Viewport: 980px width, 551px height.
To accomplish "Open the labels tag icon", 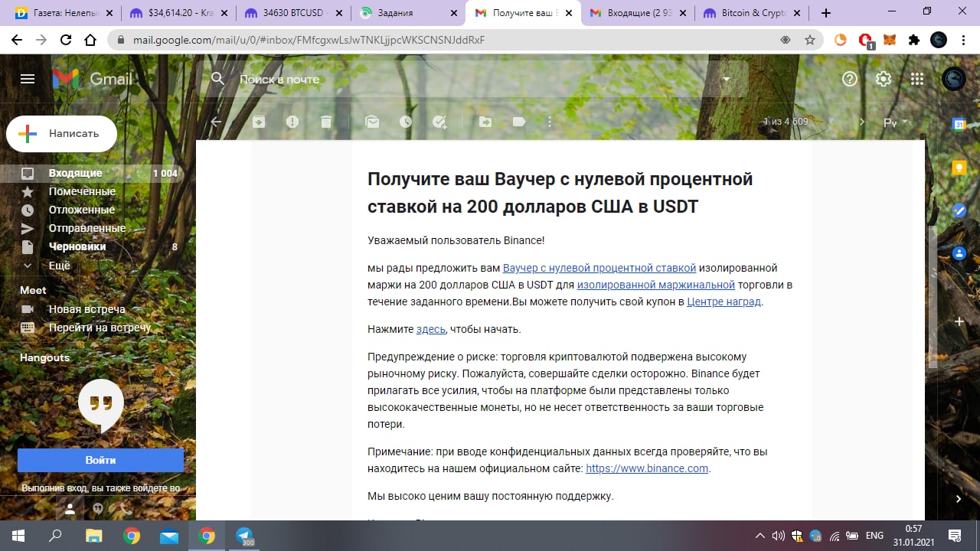I will [519, 122].
